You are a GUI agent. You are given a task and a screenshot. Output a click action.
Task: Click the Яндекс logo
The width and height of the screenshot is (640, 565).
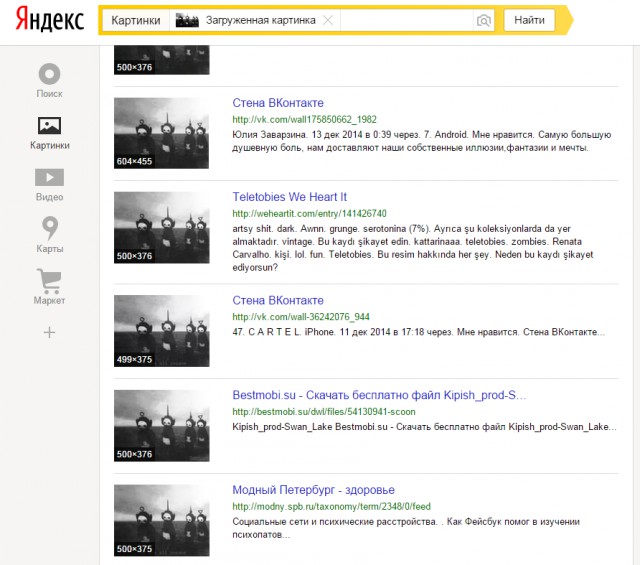coord(50,20)
